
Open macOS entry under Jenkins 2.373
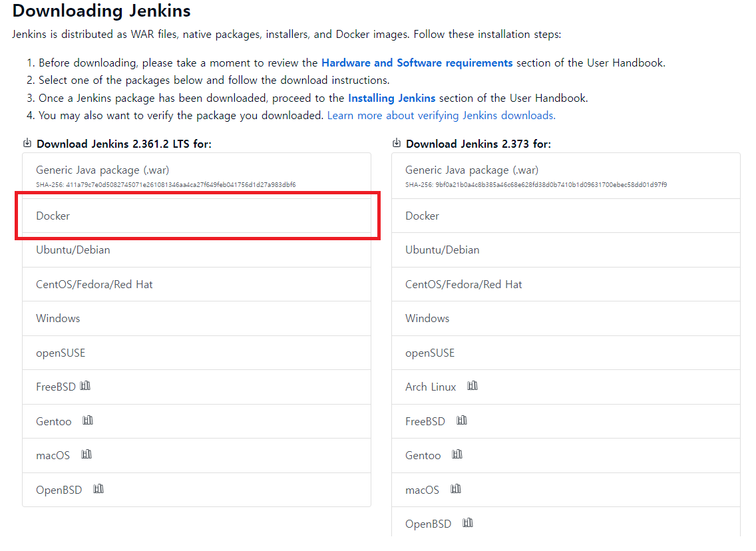click(566, 490)
